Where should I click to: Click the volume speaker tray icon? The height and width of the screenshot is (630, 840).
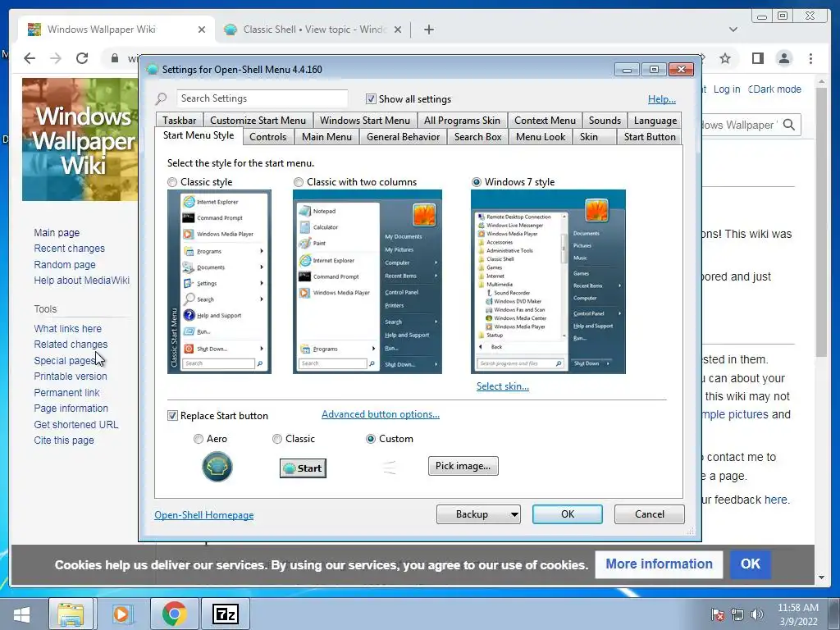click(x=756, y=614)
